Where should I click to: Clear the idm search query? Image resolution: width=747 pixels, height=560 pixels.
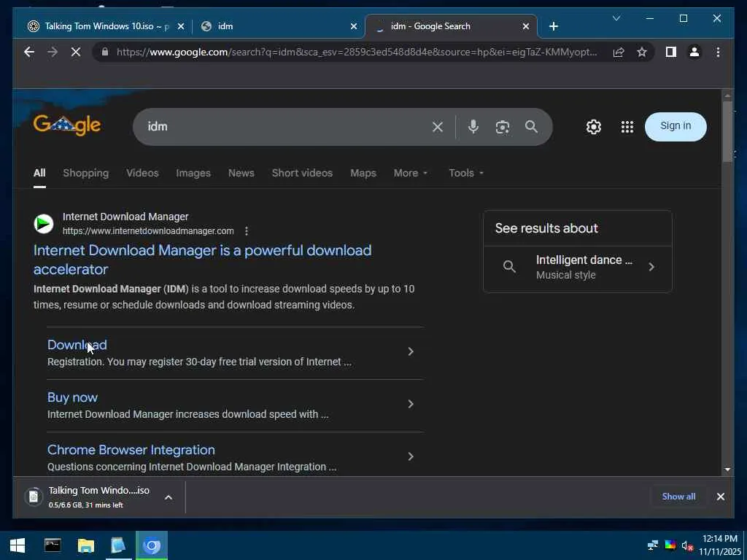point(438,127)
